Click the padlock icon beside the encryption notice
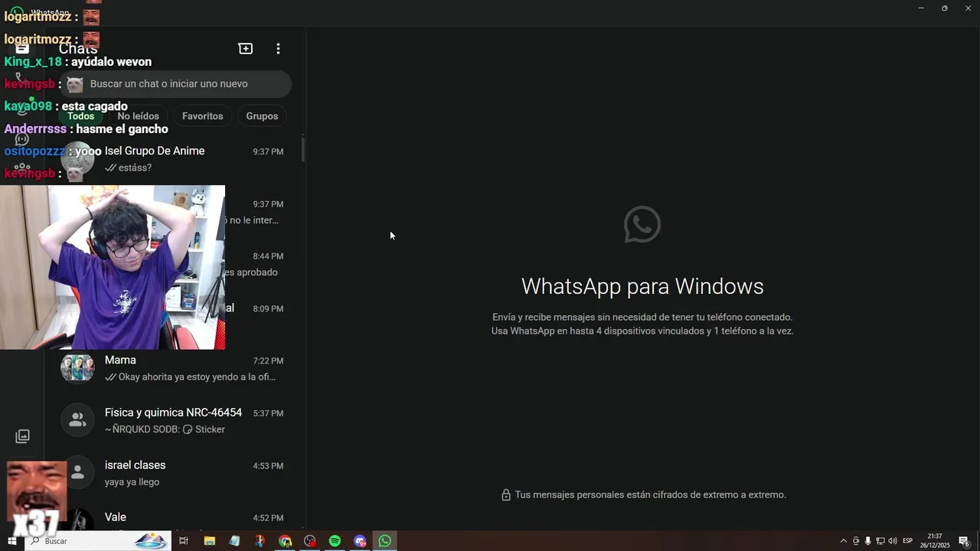The height and width of the screenshot is (551, 980). 505,495
